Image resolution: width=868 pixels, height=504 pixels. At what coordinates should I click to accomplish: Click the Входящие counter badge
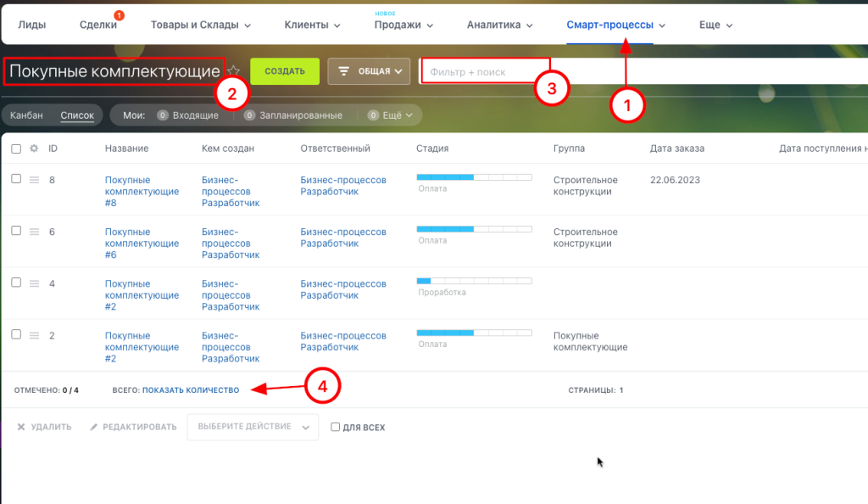click(163, 115)
